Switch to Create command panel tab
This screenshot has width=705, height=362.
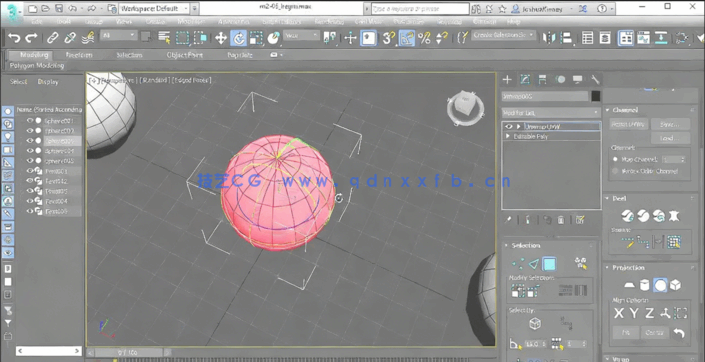click(x=507, y=80)
